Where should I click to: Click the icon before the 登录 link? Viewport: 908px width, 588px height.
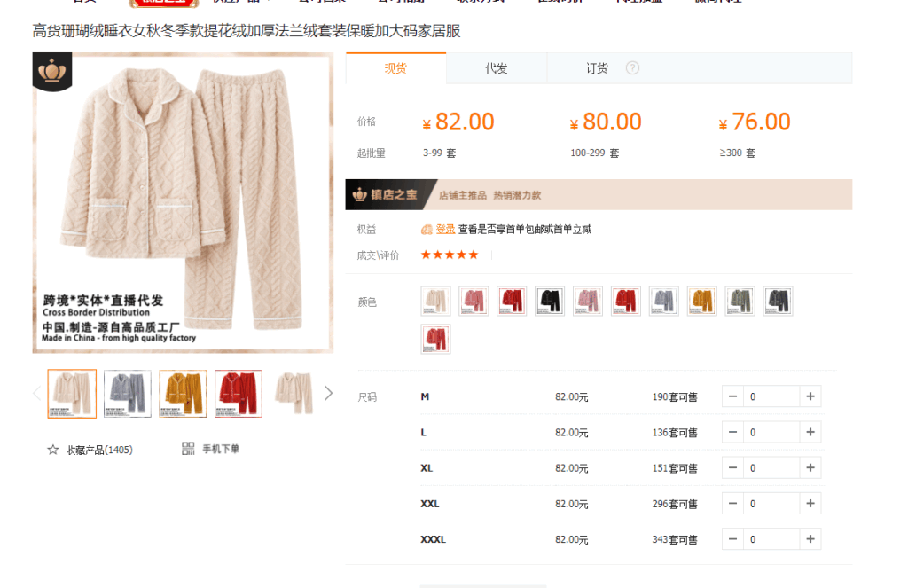[x=427, y=230]
